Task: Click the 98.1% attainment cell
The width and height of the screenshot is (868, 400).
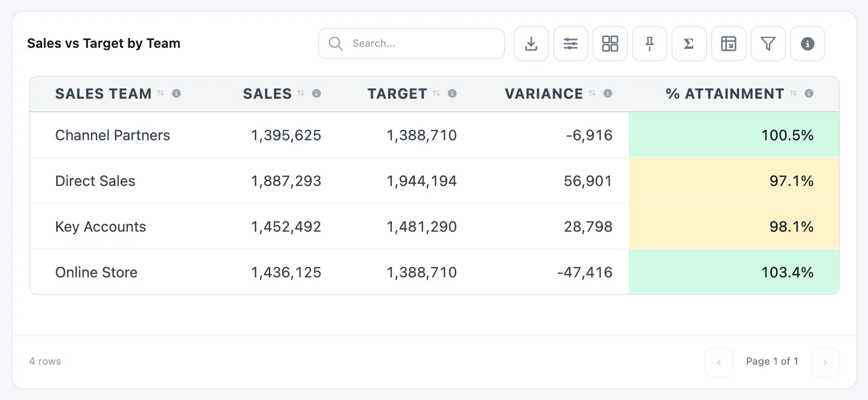Action: tap(734, 226)
